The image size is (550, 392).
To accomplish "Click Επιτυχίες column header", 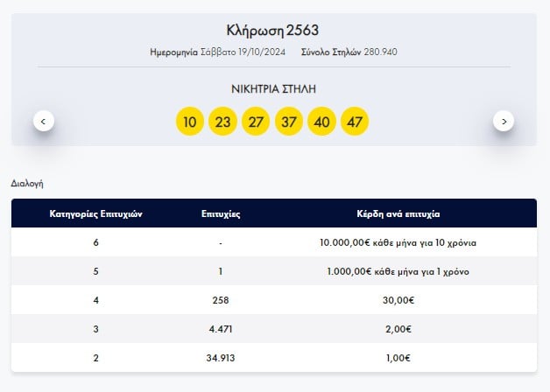I will [221, 213].
